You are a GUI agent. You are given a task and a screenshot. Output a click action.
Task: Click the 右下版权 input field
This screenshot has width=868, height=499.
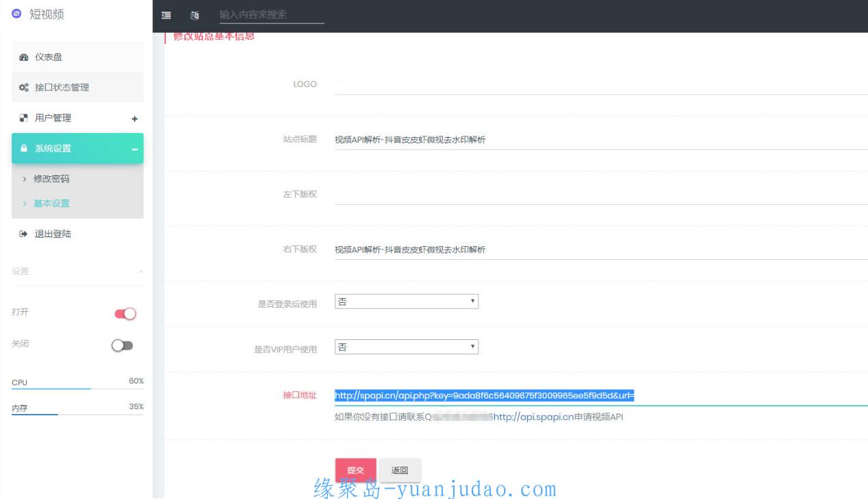click(x=601, y=249)
